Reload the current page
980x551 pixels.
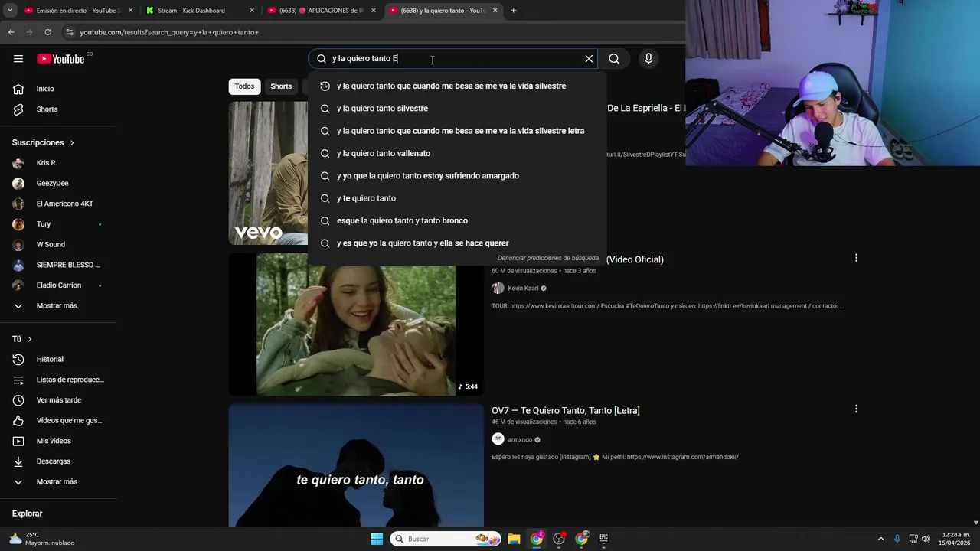[47, 32]
